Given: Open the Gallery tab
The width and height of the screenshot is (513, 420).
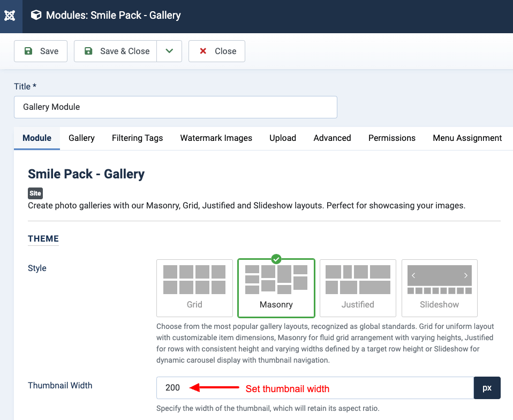Looking at the screenshot, I should click(81, 138).
